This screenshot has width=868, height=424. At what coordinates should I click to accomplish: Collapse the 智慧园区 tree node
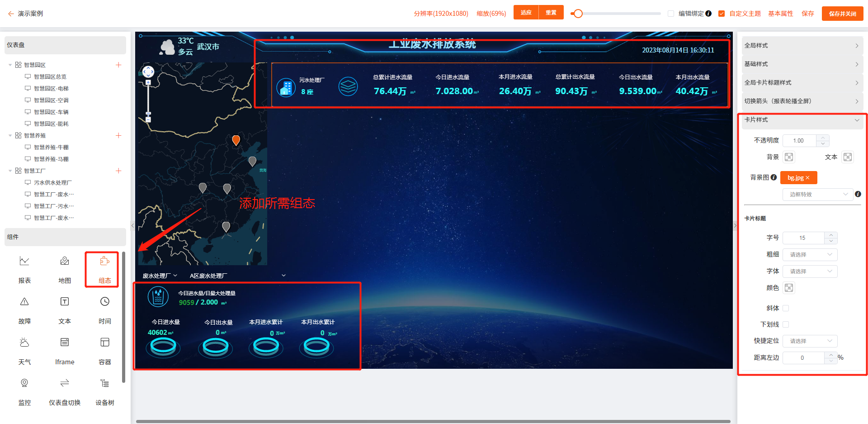pyautogui.click(x=10, y=65)
